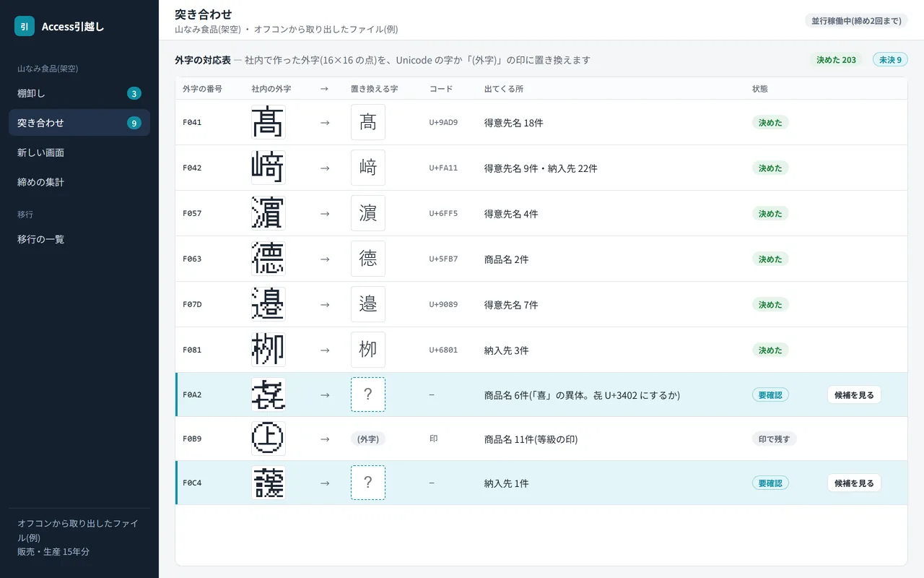Image resolution: width=924 pixels, height=578 pixels.
Task: Click the 決めた 203 count pill
Action: tap(836, 60)
